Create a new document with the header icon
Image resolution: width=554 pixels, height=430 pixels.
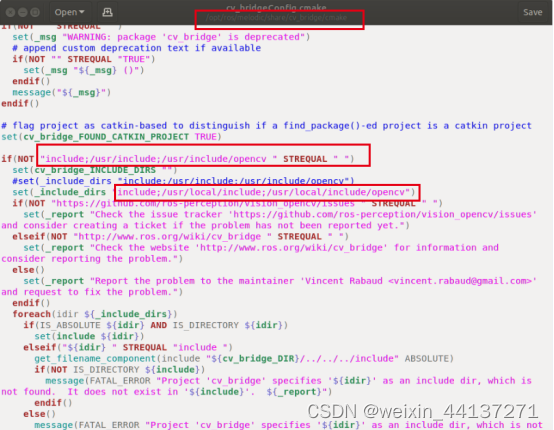pyautogui.click(x=107, y=12)
